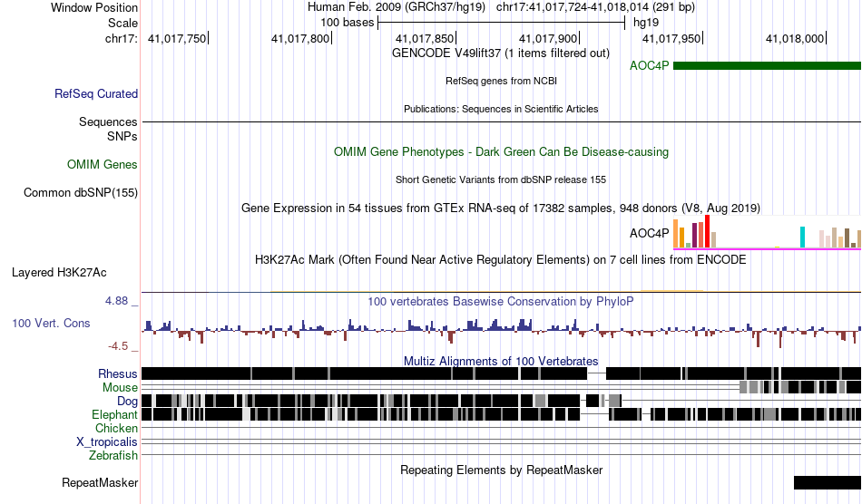Image resolution: width=862 pixels, height=504 pixels.
Task: Click the 41,017,850 ruler coordinate
Action: 425,39
